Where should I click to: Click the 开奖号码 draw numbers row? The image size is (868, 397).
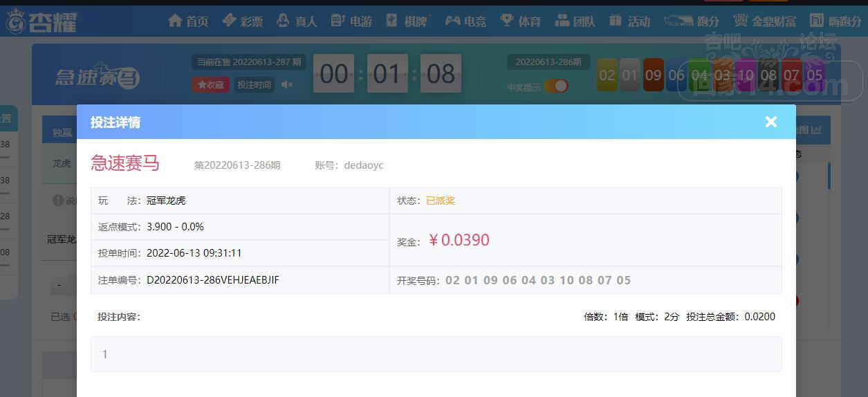pyautogui.click(x=585, y=280)
